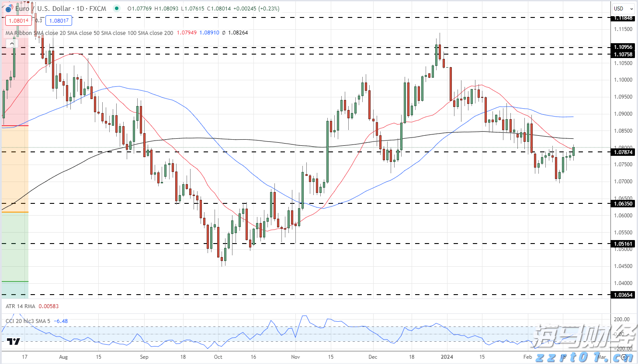Click the 1.10758 price level label
The height and width of the screenshot is (364, 638).
pyautogui.click(x=623, y=55)
